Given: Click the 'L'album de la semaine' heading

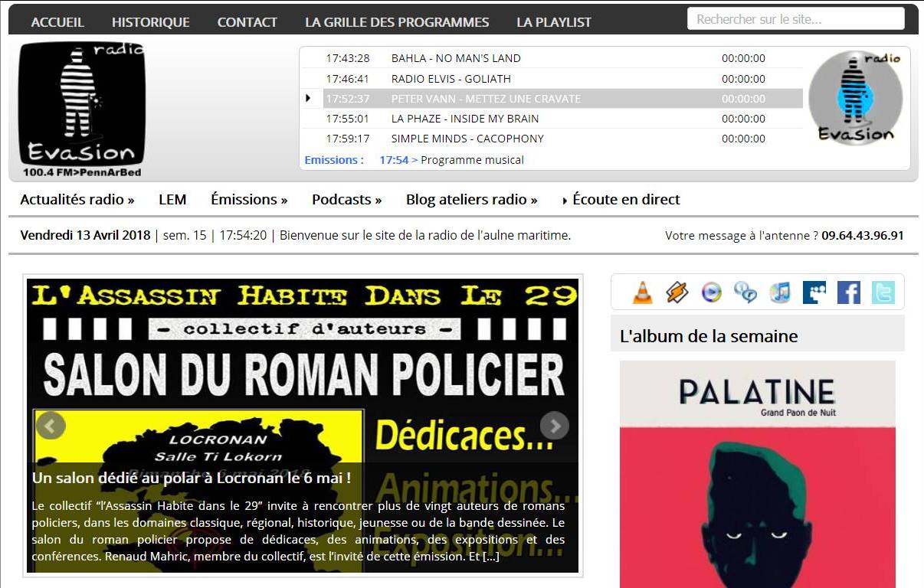Looking at the screenshot, I should click(x=709, y=335).
